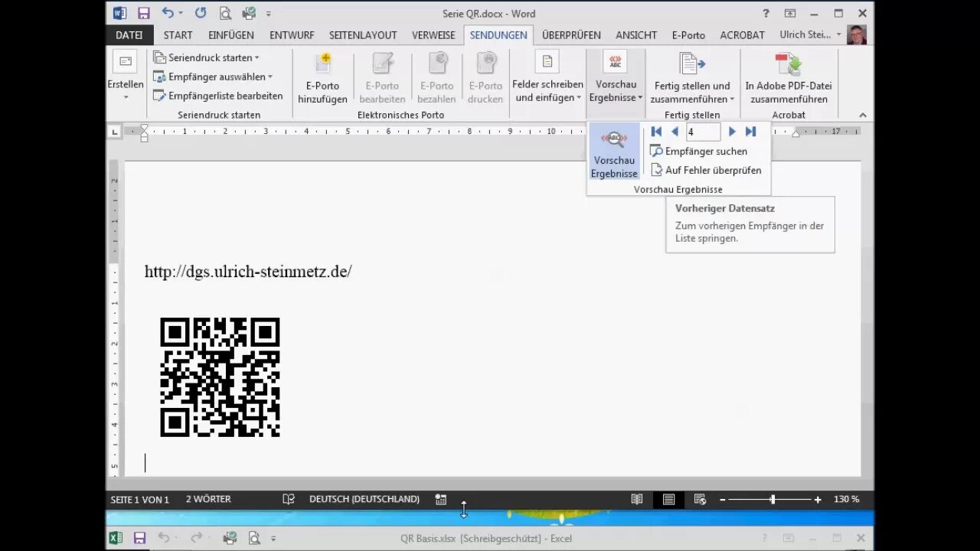Expand the Erstellen dropdown
980x551 pixels.
pos(125,77)
